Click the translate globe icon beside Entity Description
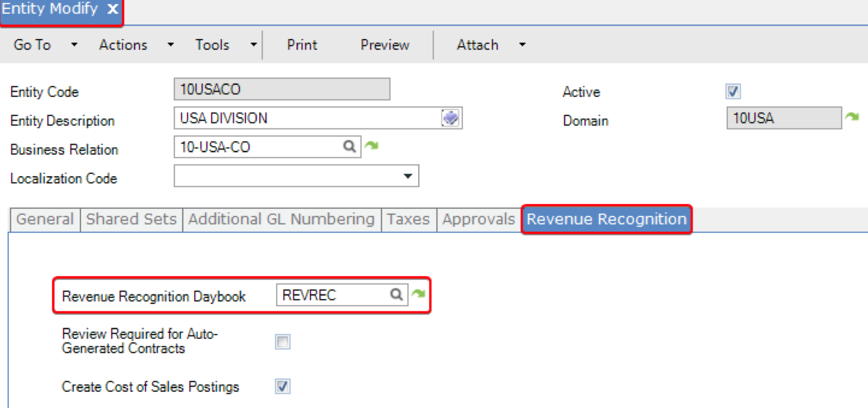 coord(450,118)
